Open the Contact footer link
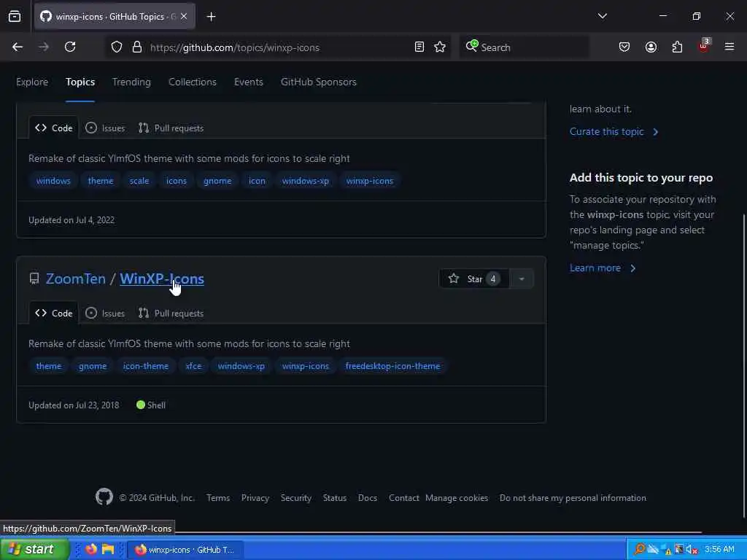Viewport: 747px width, 560px height. coord(403,498)
